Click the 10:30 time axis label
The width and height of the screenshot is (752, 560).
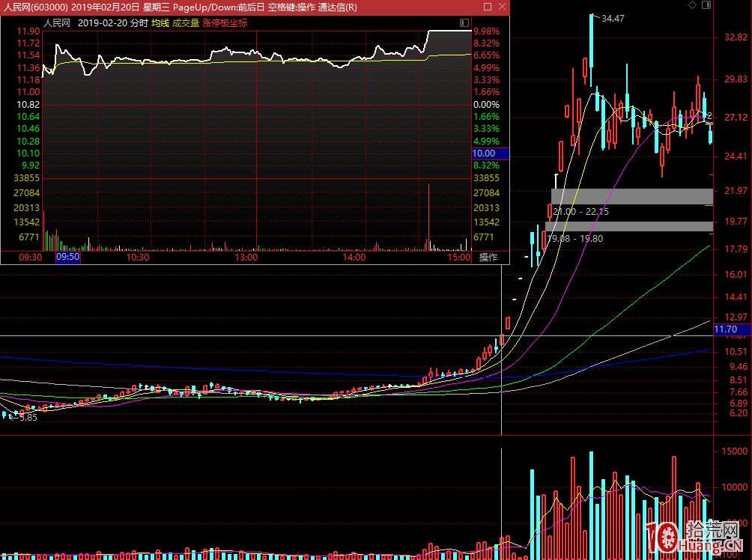point(138,258)
